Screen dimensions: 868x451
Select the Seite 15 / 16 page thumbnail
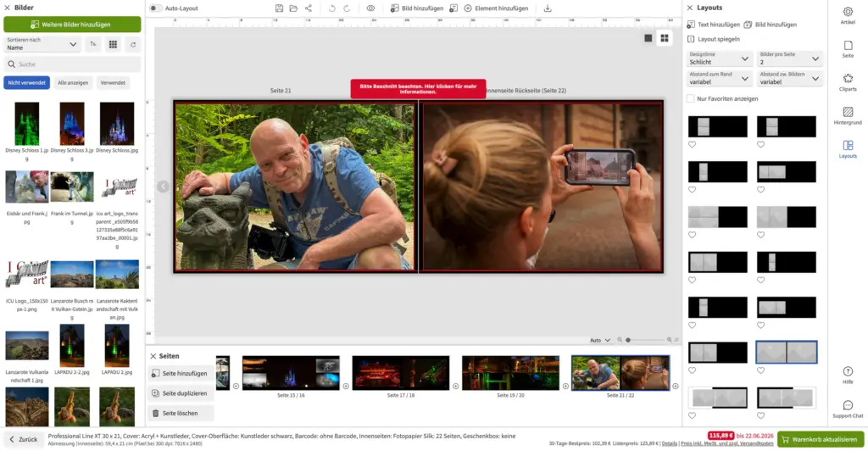[x=291, y=373]
